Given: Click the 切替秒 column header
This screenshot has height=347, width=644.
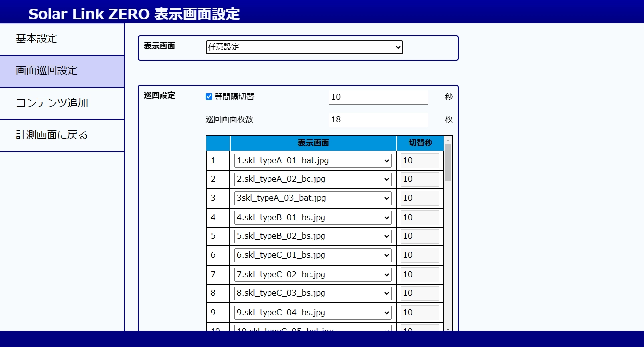Looking at the screenshot, I should 420,143.
